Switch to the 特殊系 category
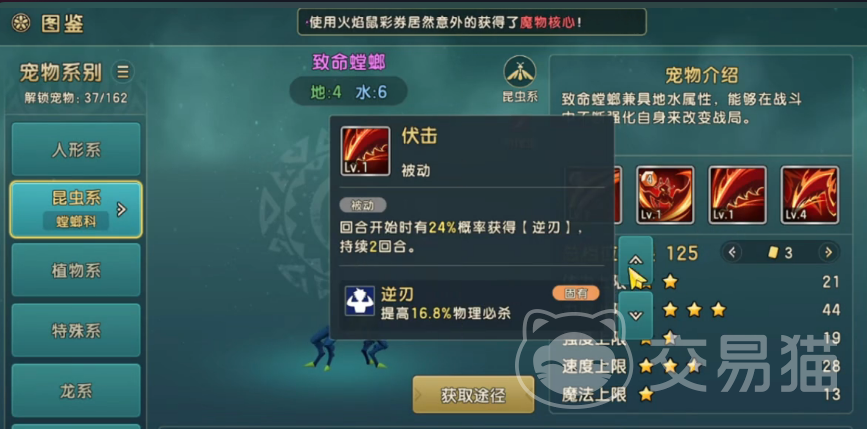This screenshot has width=867, height=429. pyautogui.click(x=76, y=330)
